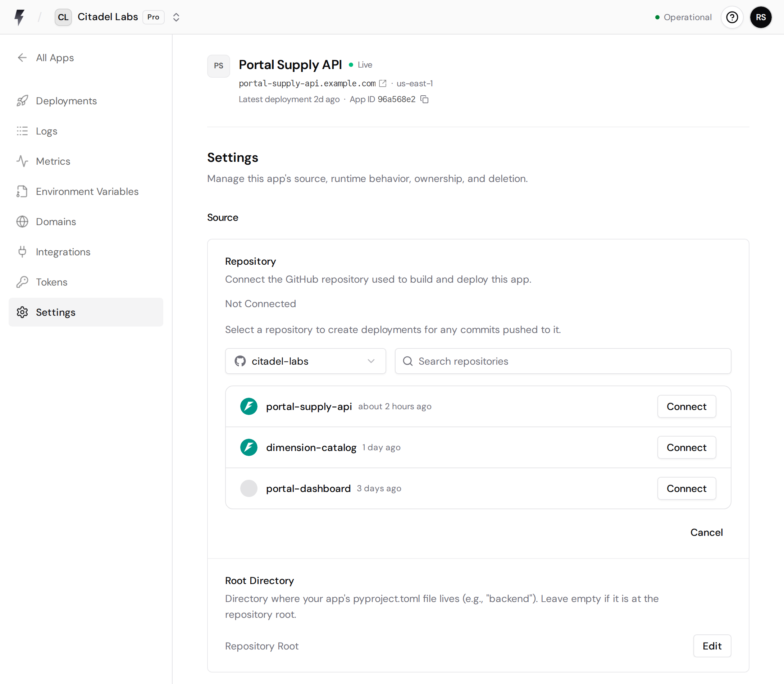Screen dimensions: 784x684
Task: Open Environment Variables in the sidebar
Action: coord(86,191)
